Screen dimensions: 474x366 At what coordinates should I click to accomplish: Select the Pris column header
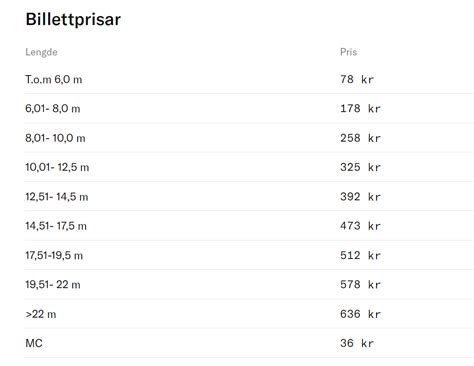tap(348, 52)
